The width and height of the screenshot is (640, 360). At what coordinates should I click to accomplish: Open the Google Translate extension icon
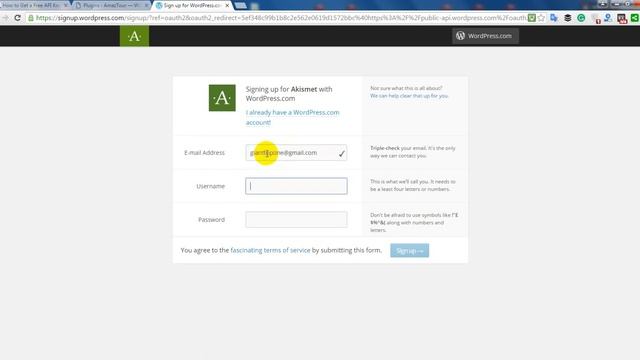tap(554, 18)
